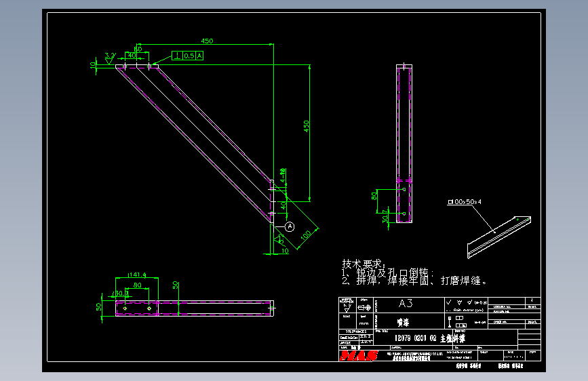This screenshot has width=588, height=381.
Task: Click technical note line 2 拼焊 焊接牢固
Action: pos(414,281)
